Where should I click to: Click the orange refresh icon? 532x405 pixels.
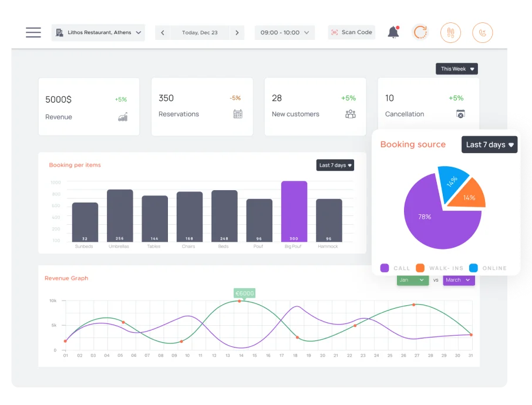(x=420, y=32)
